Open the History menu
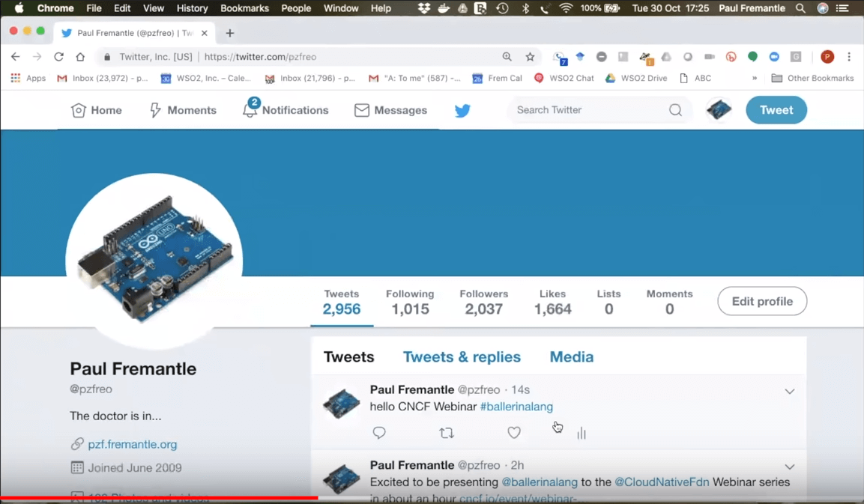 coord(192,8)
